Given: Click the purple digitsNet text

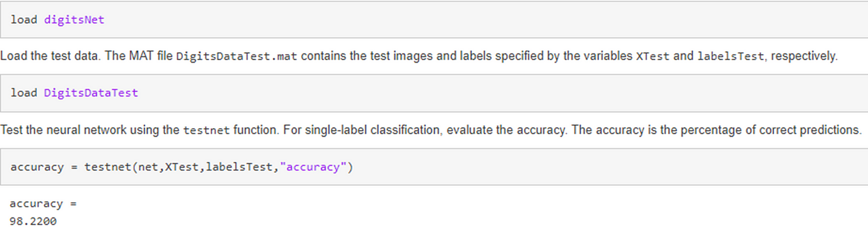Looking at the screenshot, I should click(74, 20).
